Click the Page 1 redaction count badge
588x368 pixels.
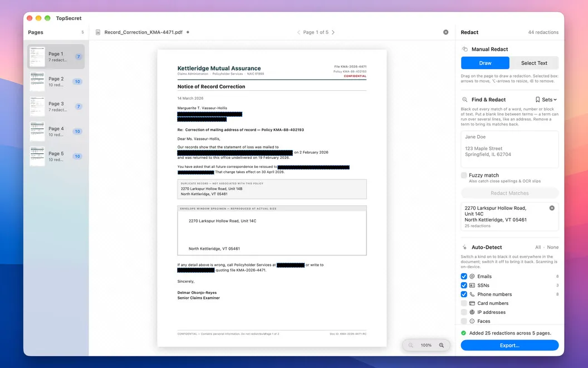click(x=79, y=57)
